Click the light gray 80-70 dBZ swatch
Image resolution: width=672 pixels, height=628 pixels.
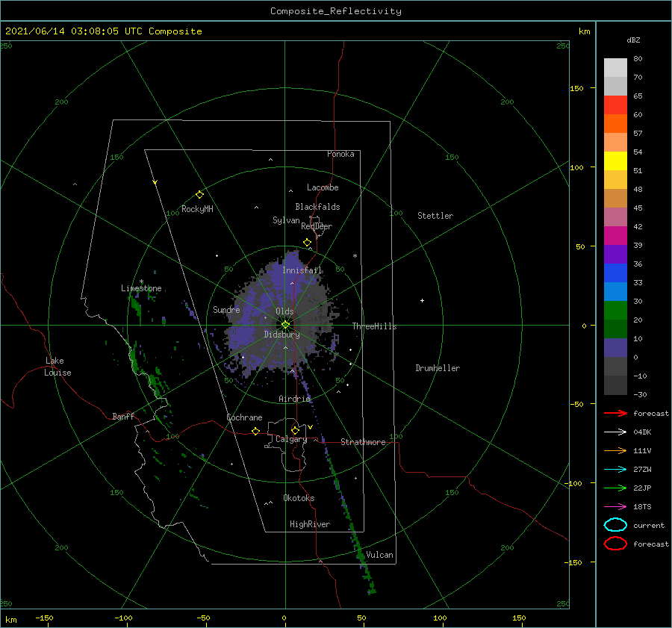(x=615, y=68)
